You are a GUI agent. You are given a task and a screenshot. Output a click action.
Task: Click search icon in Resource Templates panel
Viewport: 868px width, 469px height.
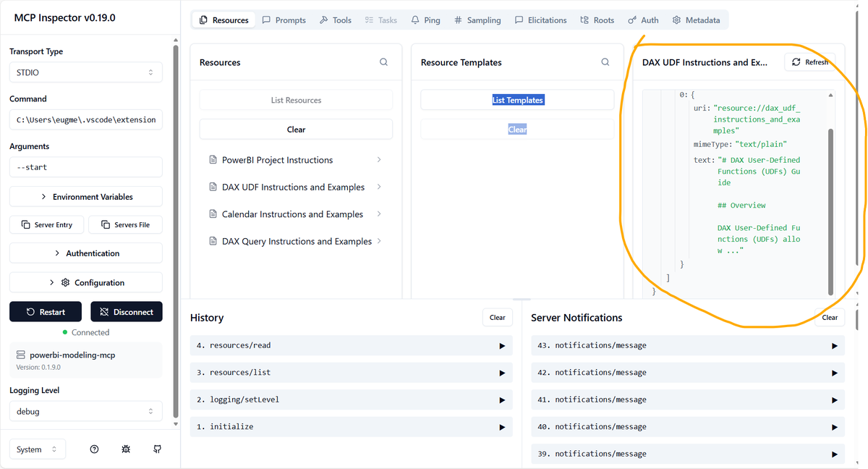(605, 62)
